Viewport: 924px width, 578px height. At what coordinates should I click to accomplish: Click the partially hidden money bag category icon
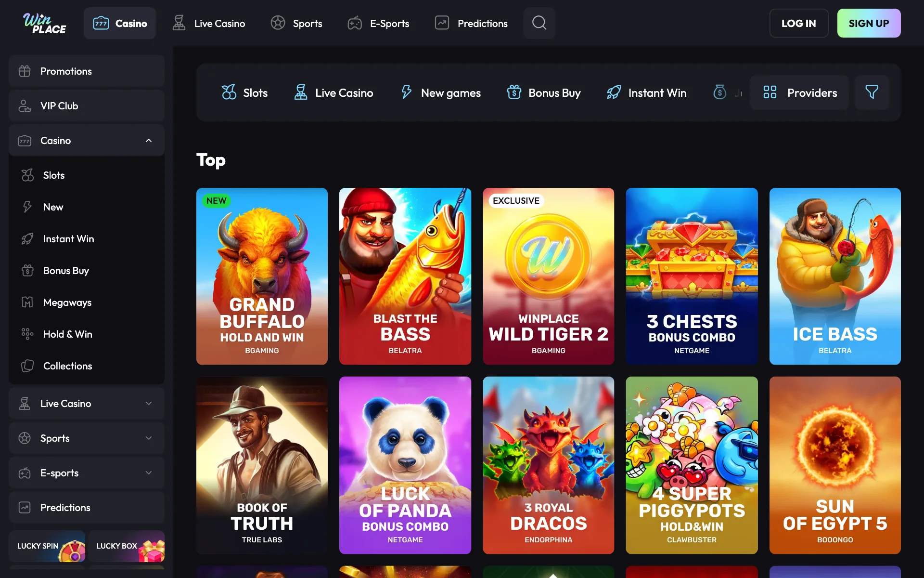coord(719,92)
